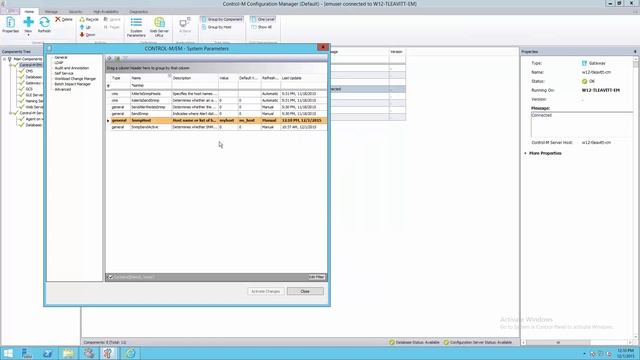This screenshot has height=360, width=640.
Task: Click Configuration Server Status indicator
Action: click(x=478, y=342)
